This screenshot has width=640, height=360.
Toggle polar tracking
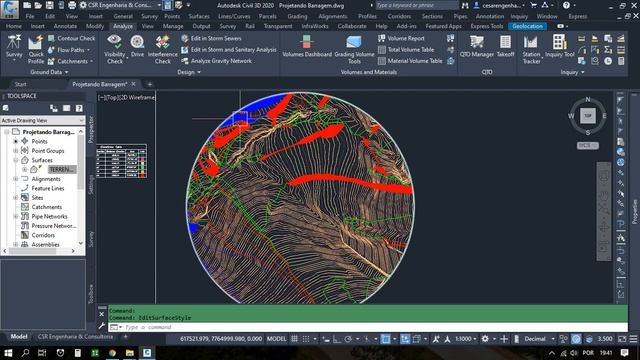pos(348,339)
